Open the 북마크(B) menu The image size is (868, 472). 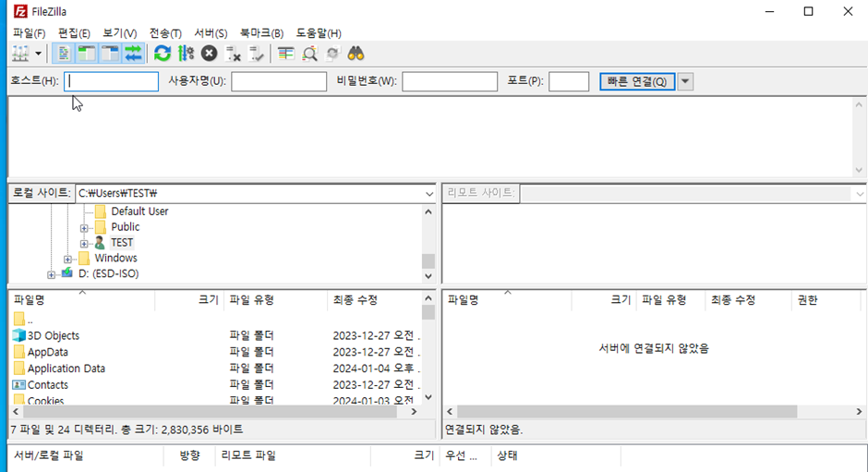pos(262,33)
